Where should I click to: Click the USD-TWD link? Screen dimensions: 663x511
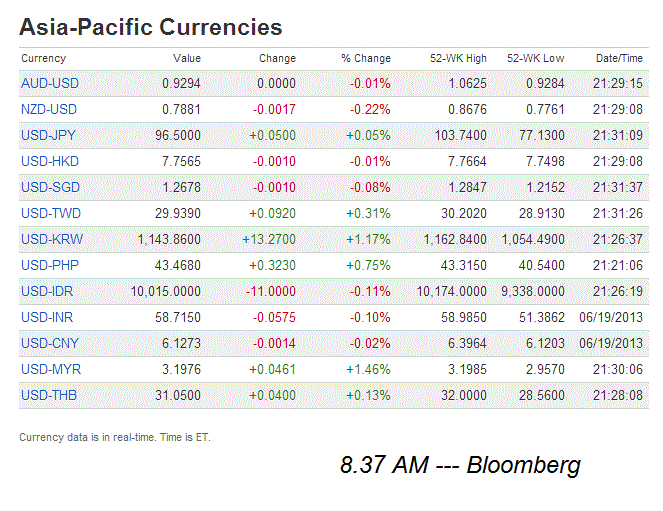click(50, 213)
